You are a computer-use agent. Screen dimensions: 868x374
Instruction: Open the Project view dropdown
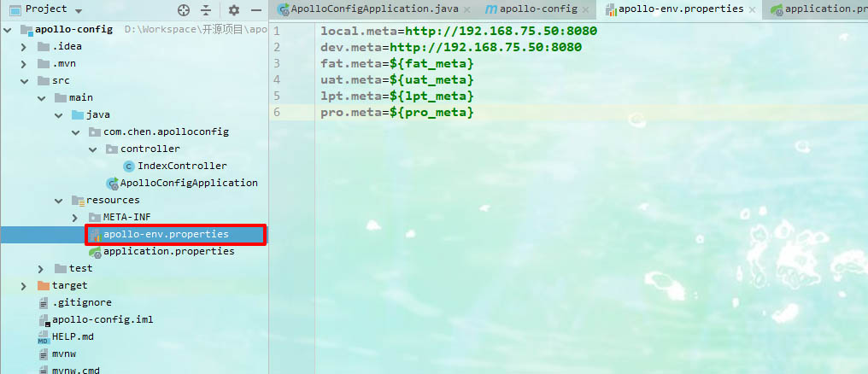pos(78,10)
